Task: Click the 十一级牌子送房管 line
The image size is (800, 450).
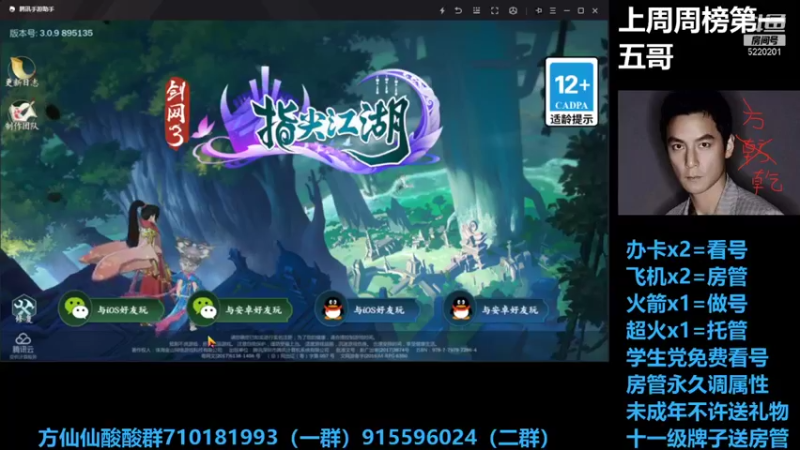Action: pos(707,438)
